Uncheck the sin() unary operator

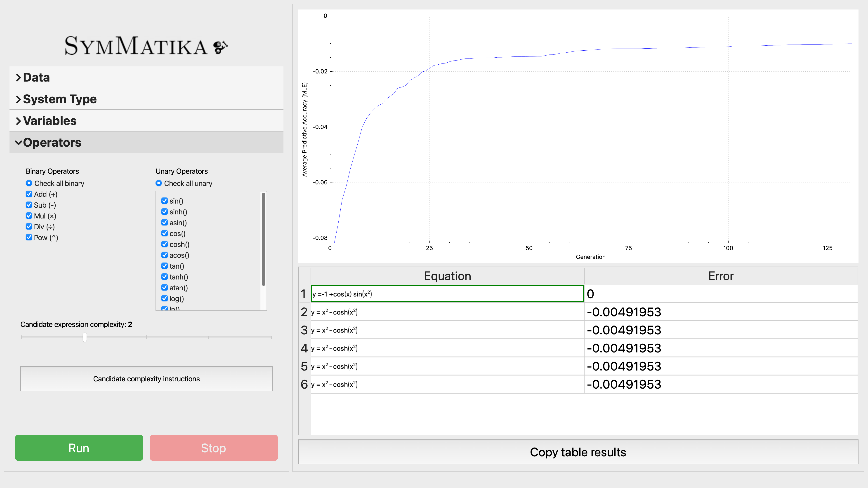(x=164, y=201)
